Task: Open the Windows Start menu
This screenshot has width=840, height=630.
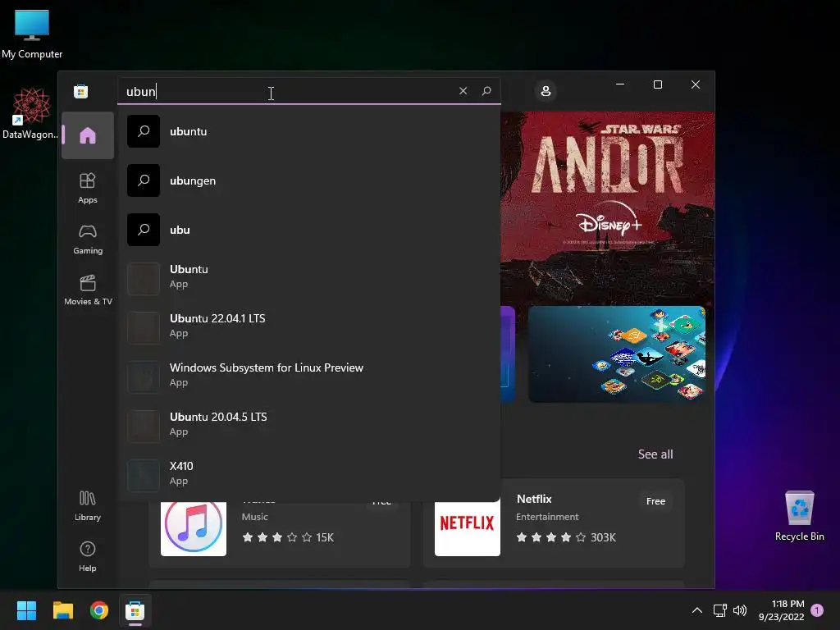Action: [x=26, y=610]
